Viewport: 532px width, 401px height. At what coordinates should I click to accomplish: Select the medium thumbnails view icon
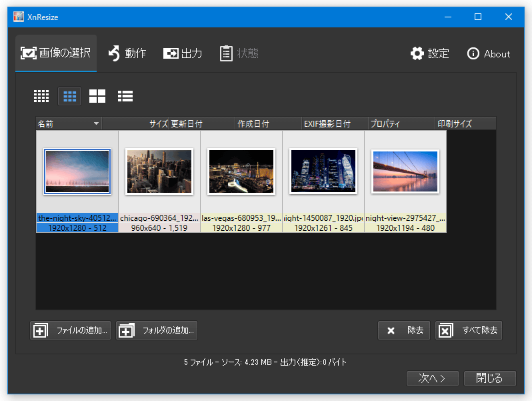click(69, 96)
